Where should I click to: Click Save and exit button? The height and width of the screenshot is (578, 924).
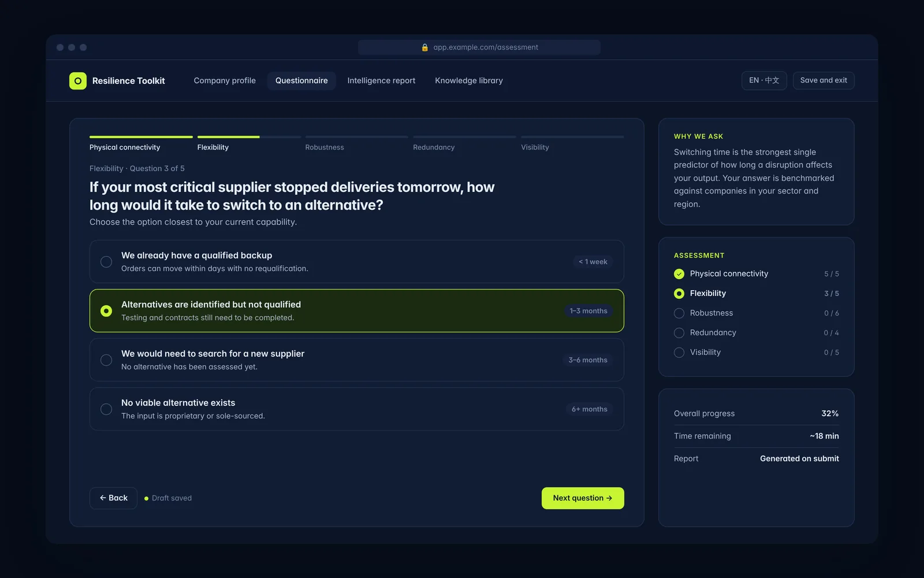(824, 80)
